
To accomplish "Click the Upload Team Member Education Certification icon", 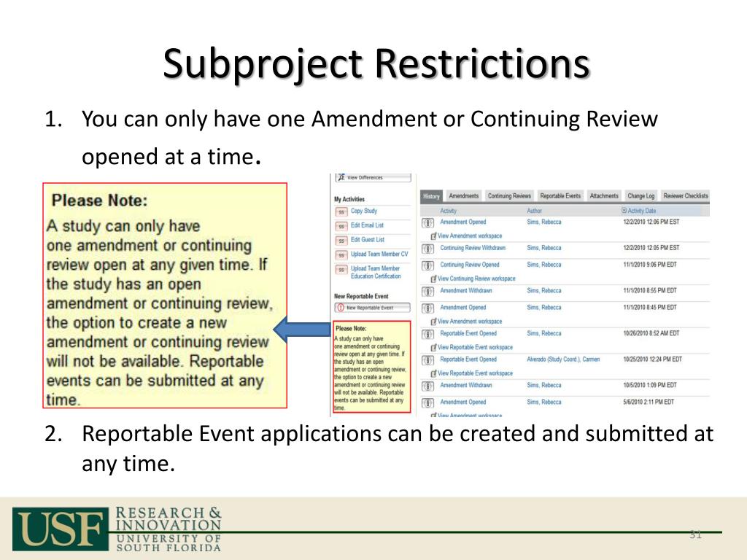I will (341, 270).
